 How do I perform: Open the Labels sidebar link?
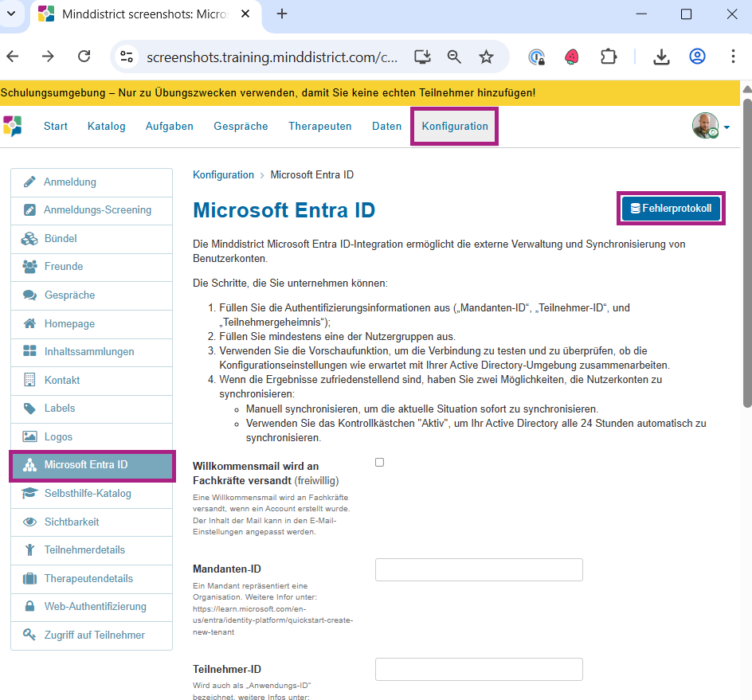pyautogui.click(x=92, y=408)
